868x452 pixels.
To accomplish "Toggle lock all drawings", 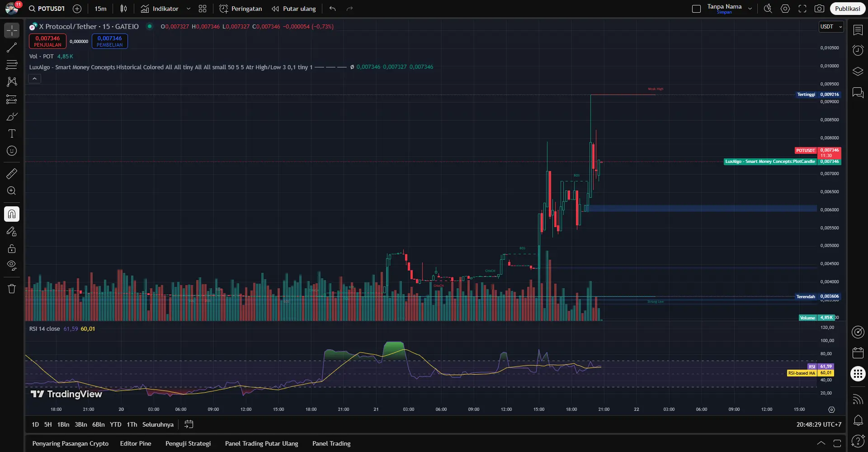I will [12, 248].
